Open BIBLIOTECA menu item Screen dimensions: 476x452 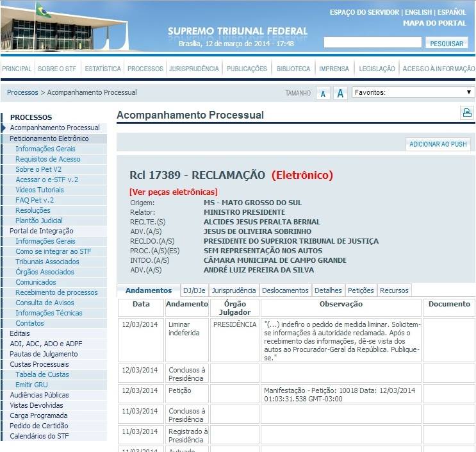pyautogui.click(x=293, y=69)
